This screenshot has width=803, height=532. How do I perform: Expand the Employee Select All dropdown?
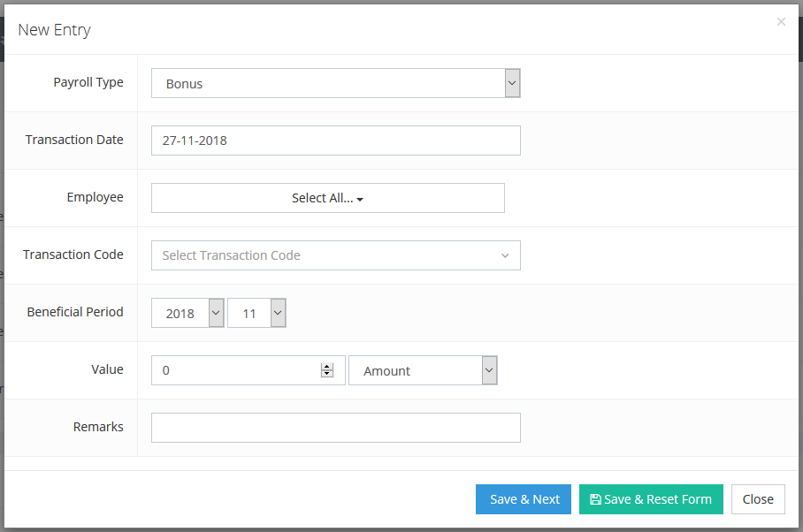(x=327, y=198)
